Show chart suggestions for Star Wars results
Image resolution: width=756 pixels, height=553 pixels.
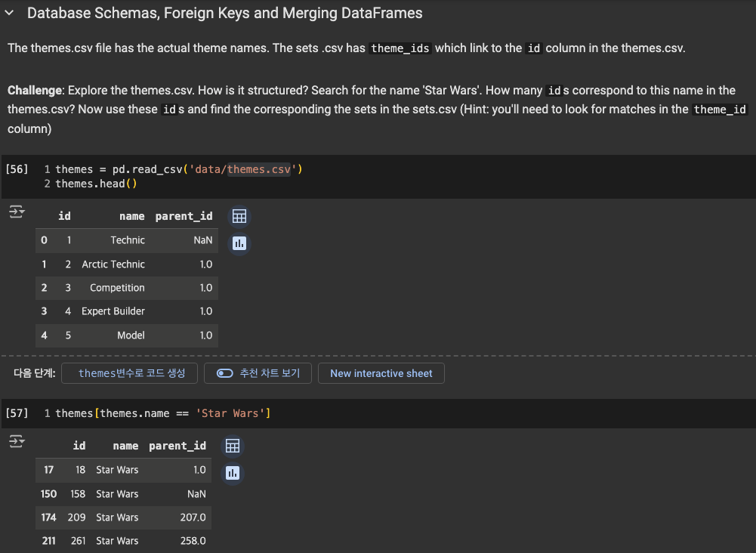(x=233, y=473)
